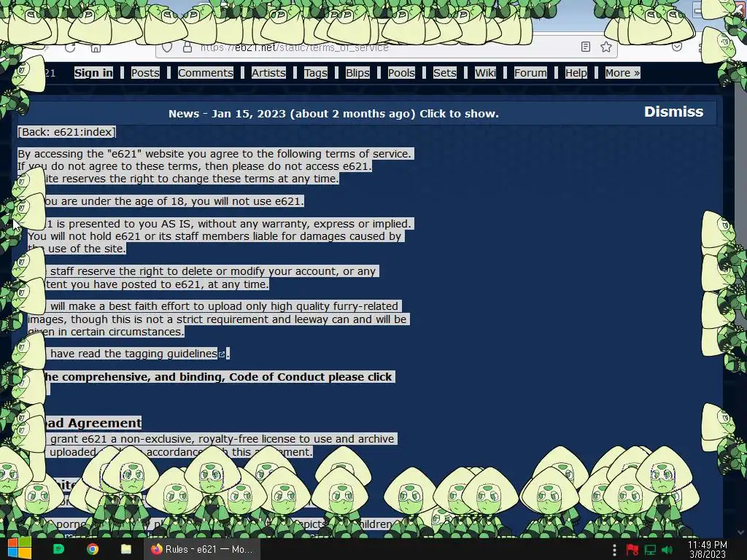This screenshot has height=560, width=747.
Task: Click the 'By accessing the "e621" website' paragraph
Action: [214, 166]
